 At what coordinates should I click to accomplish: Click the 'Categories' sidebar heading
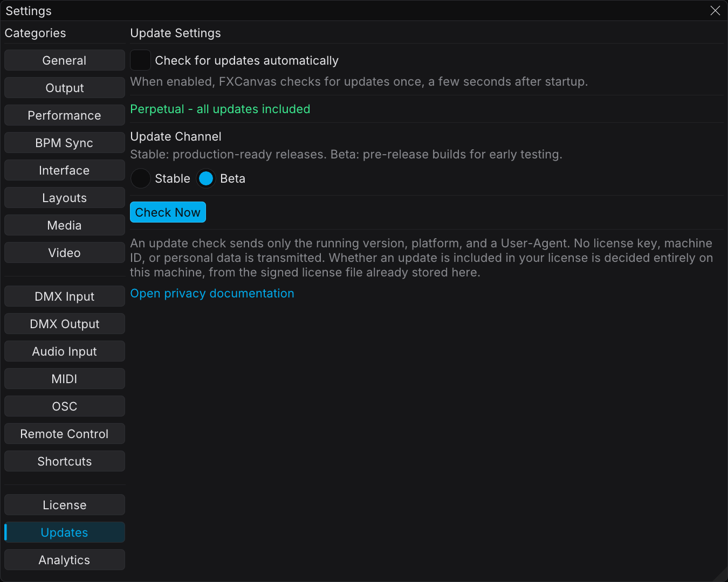[x=35, y=33]
